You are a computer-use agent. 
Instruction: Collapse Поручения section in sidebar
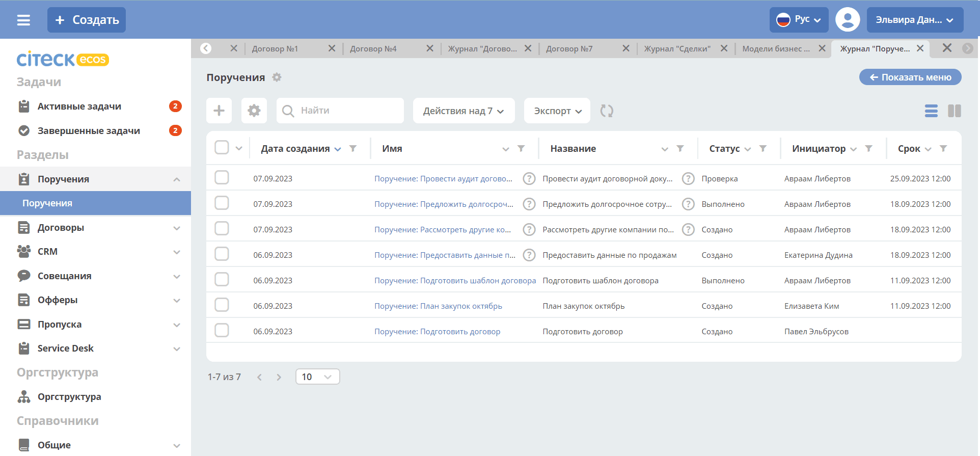(x=177, y=179)
